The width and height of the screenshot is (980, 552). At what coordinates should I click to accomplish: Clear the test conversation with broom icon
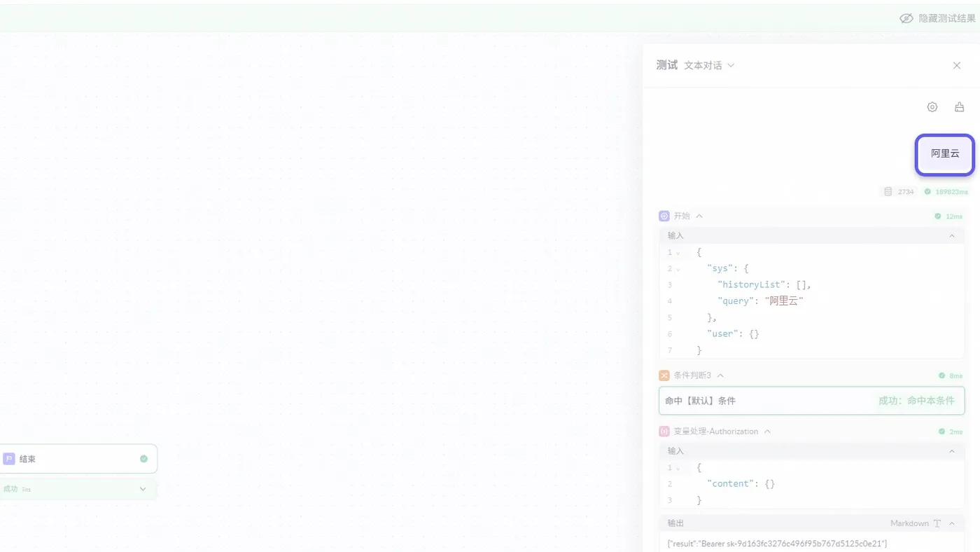pos(959,107)
